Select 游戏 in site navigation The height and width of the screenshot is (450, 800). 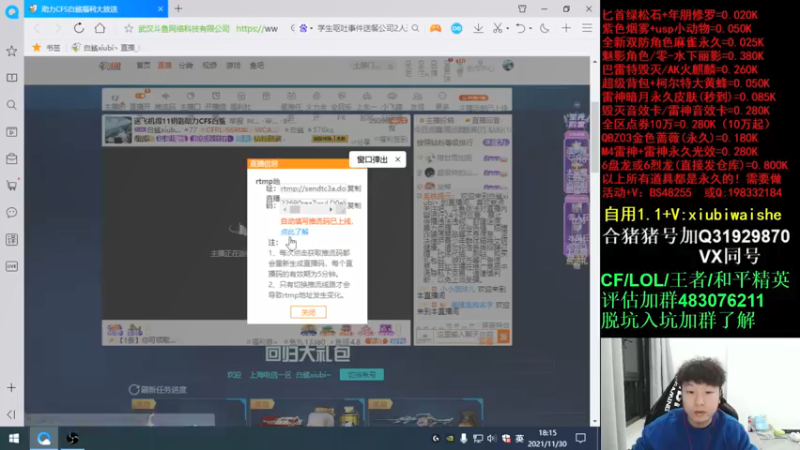click(233, 65)
